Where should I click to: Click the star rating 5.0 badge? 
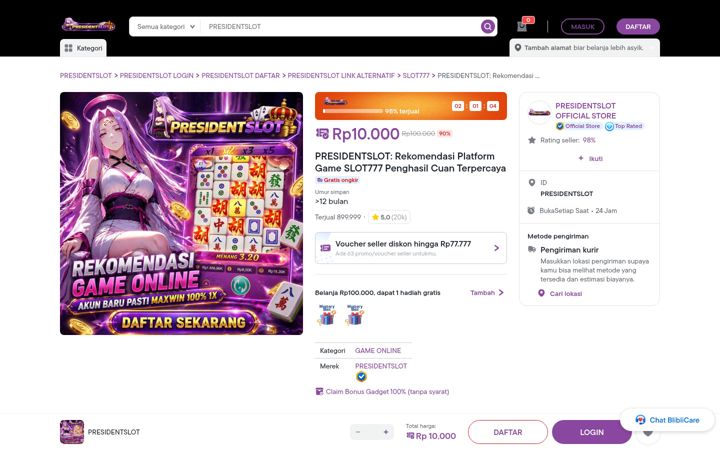(389, 217)
